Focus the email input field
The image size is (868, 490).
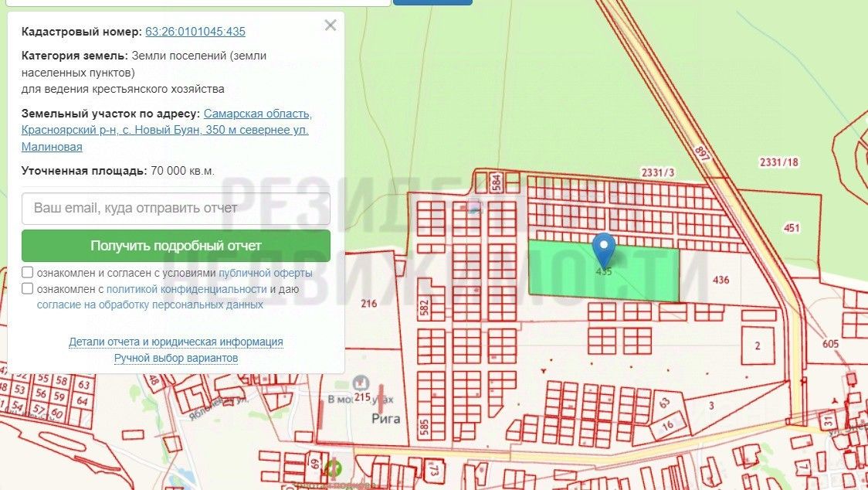pyautogui.click(x=176, y=209)
